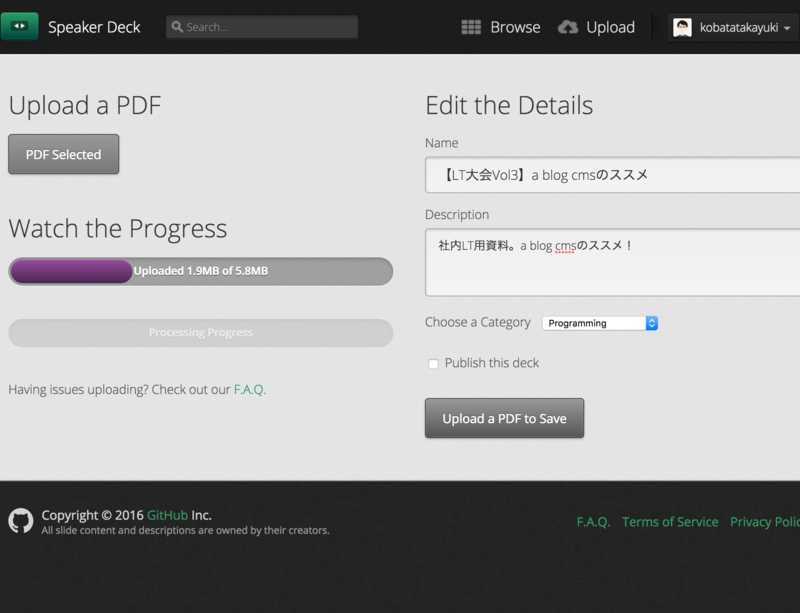800x613 pixels.
Task: Click the Processing Progress bar
Action: point(201,333)
